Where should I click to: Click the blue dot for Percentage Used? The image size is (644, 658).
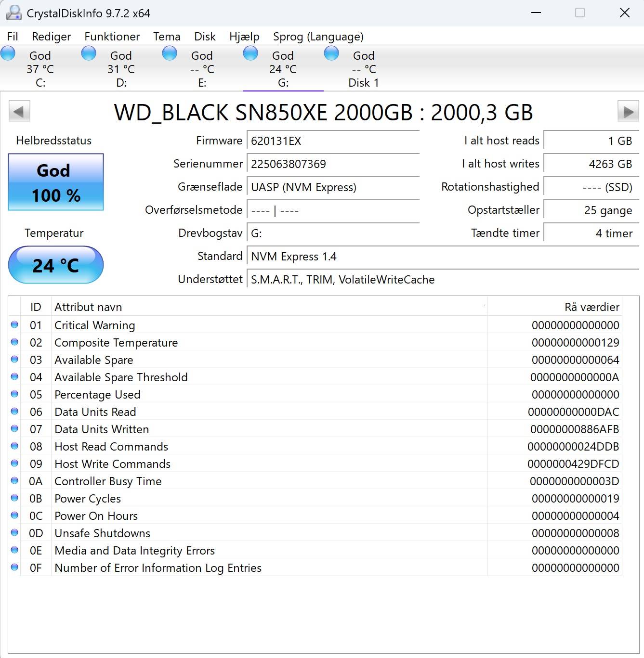coord(14,394)
